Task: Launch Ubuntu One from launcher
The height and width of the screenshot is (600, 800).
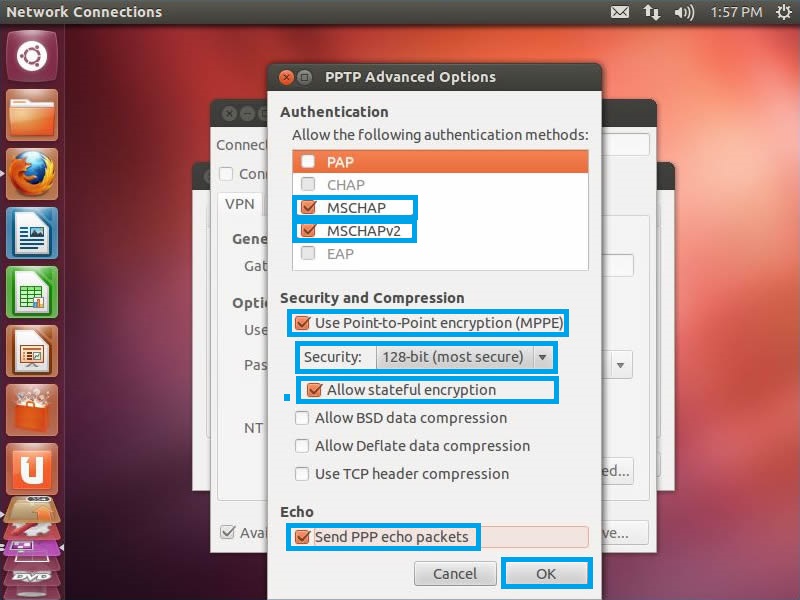Action: [x=32, y=469]
